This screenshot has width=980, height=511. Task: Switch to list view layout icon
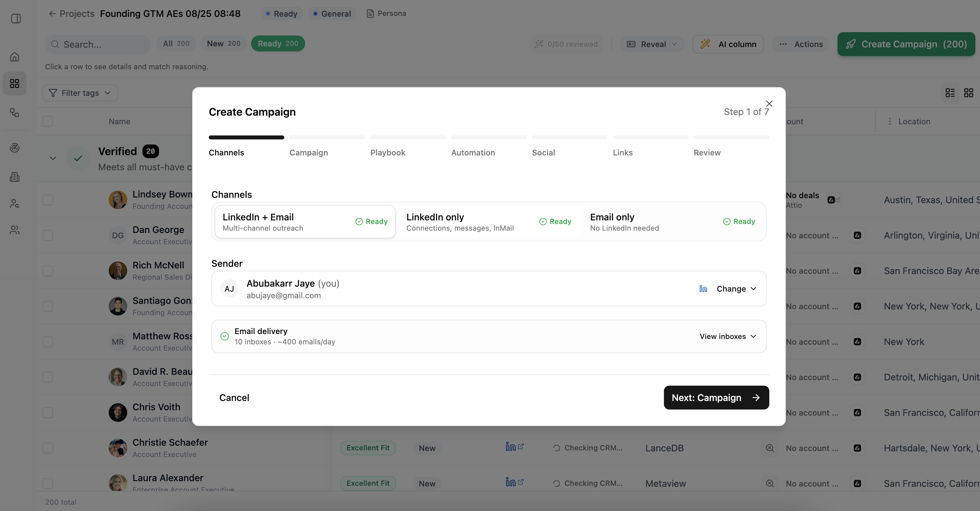point(950,93)
